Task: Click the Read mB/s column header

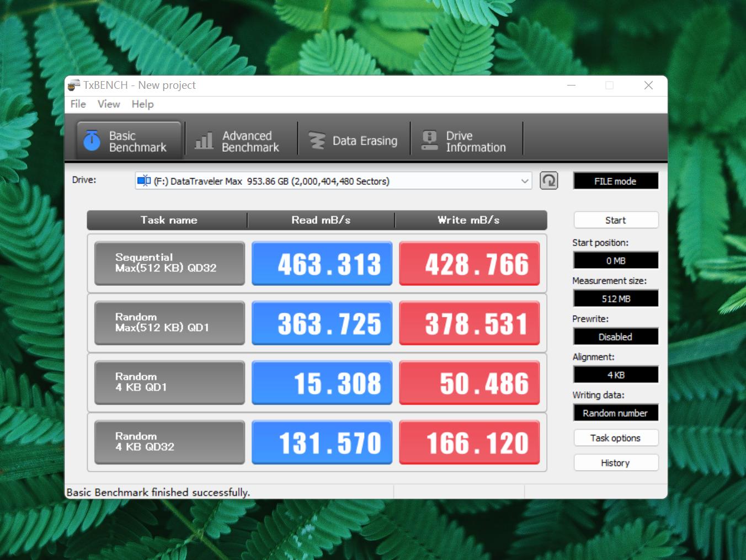Action: pos(321,220)
